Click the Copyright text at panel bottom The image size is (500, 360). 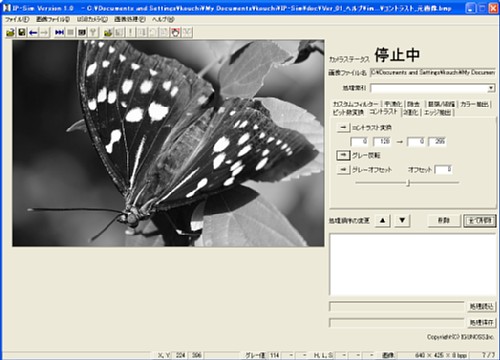click(x=460, y=337)
